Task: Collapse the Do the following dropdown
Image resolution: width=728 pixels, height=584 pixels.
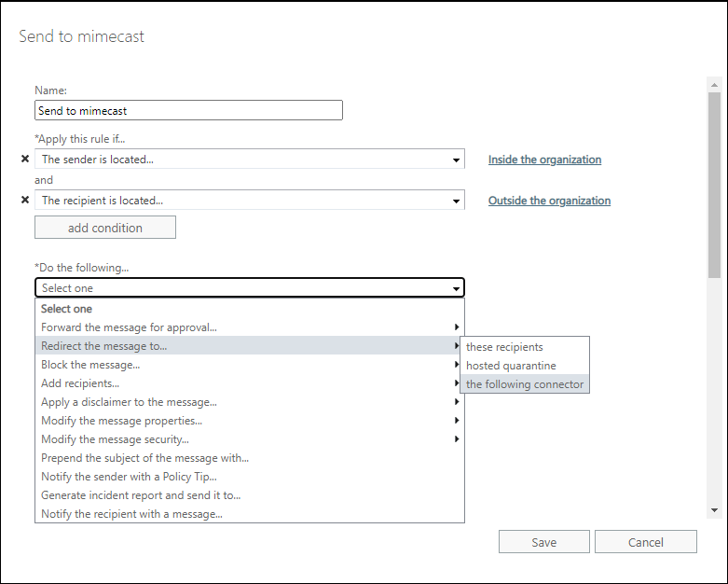Action: 456,288
